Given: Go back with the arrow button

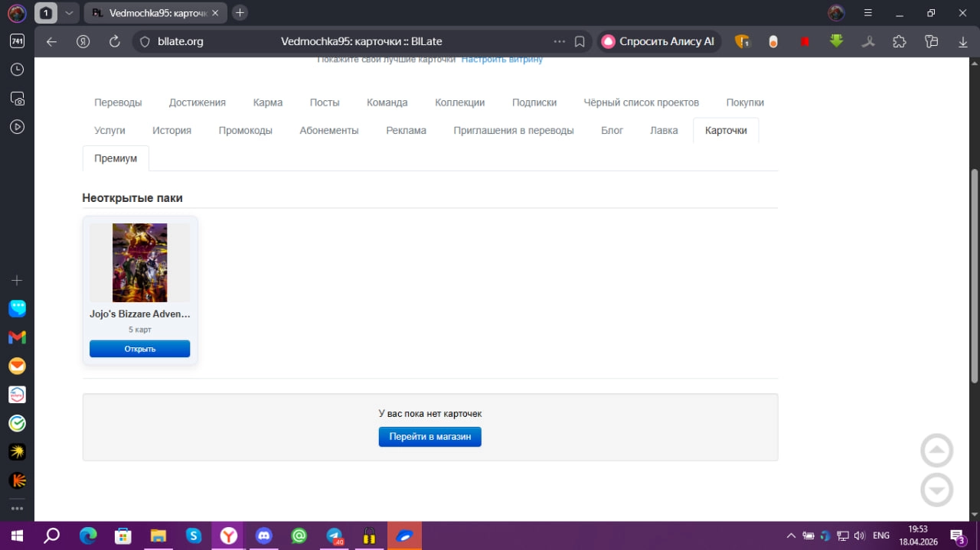Looking at the screenshot, I should point(51,41).
